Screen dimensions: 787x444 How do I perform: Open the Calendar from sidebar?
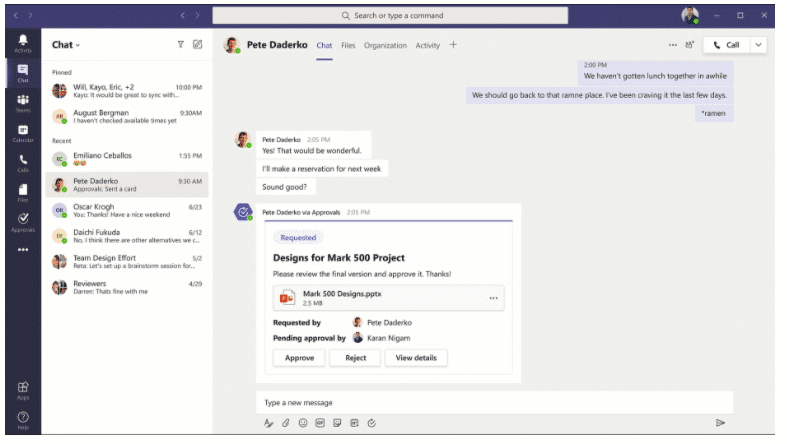[22, 132]
